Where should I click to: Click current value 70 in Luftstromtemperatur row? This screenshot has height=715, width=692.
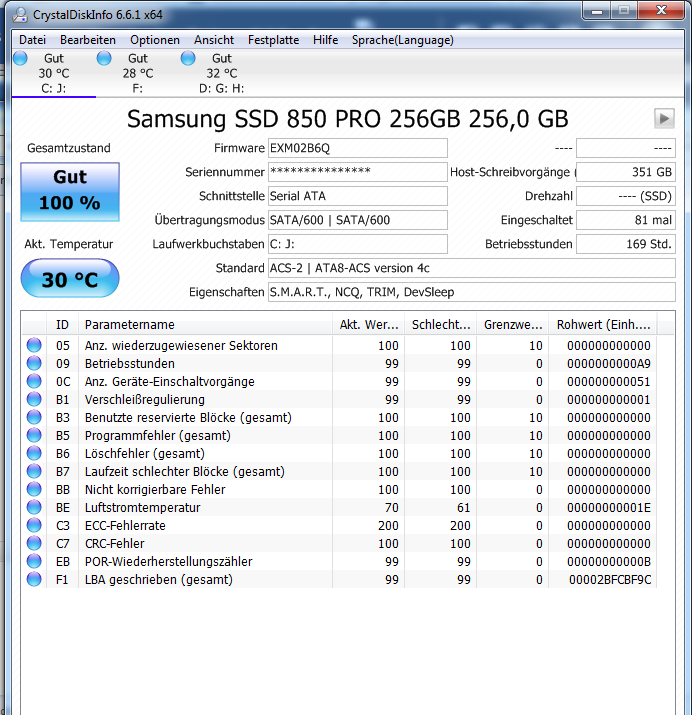point(392,508)
